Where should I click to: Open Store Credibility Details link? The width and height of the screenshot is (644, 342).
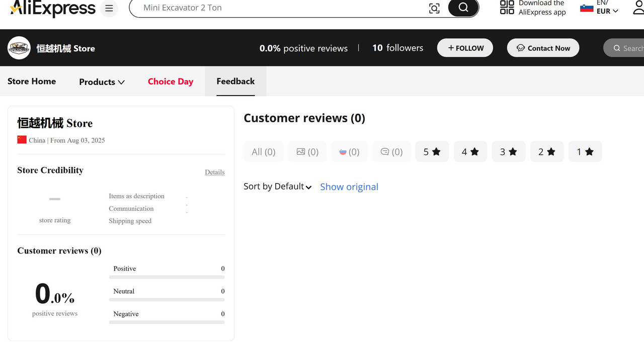[215, 172]
